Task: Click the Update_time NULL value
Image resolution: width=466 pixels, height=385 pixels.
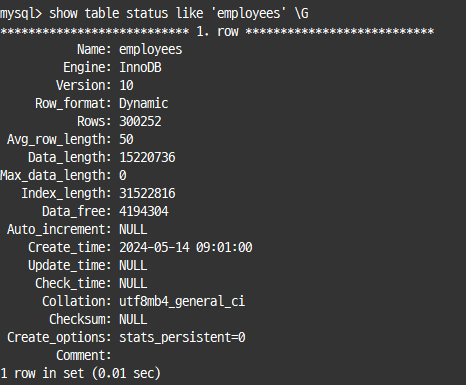Action: [133, 266]
